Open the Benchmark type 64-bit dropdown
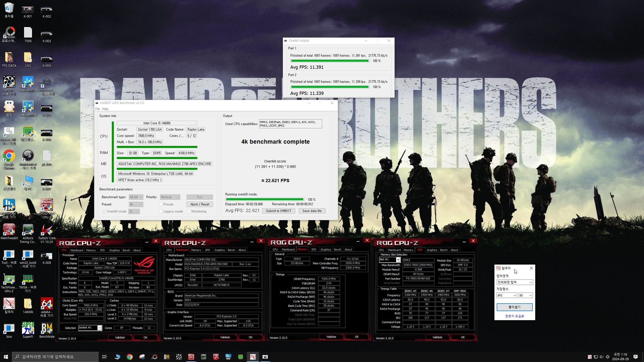This screenshot has height=362, width=644. 136,197
